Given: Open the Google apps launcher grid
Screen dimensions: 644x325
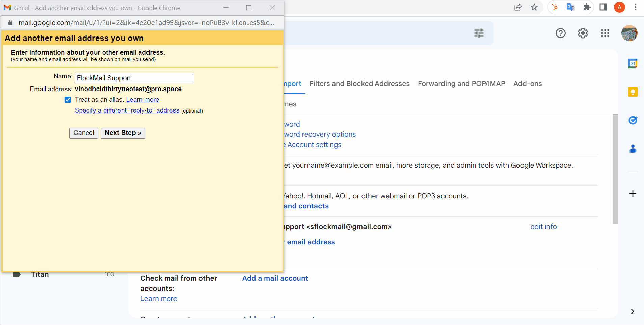Looking at the screenshot, I should [x=605, y=33].
